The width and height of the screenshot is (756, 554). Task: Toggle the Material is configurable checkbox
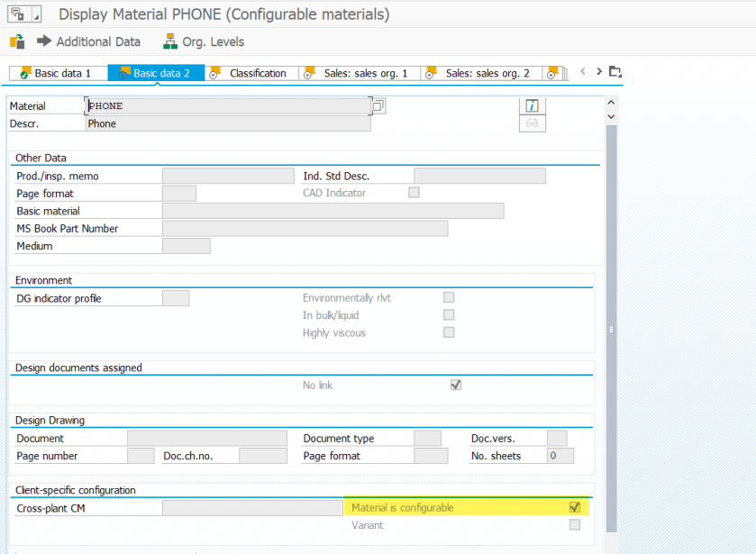[575, 508]
